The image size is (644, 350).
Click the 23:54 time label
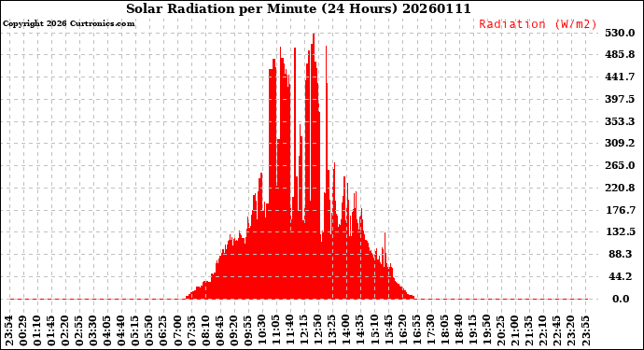(x=9, y=331)
